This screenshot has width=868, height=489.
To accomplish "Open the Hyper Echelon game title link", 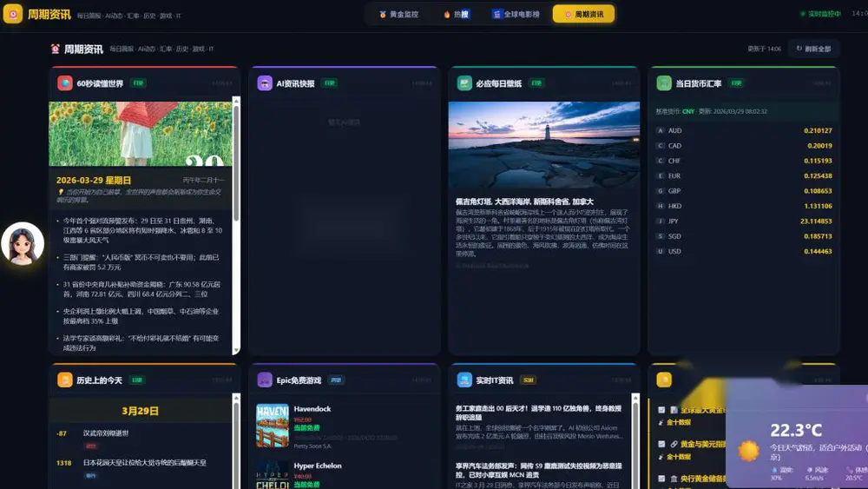I will coord(318,466).
